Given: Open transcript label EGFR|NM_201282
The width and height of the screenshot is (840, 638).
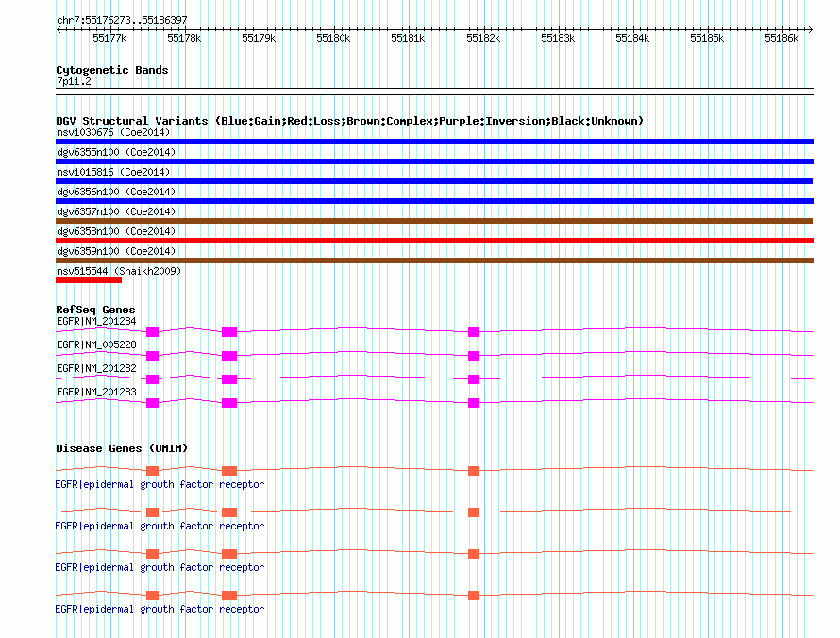Looking at the screenshot, I should 96,369.
